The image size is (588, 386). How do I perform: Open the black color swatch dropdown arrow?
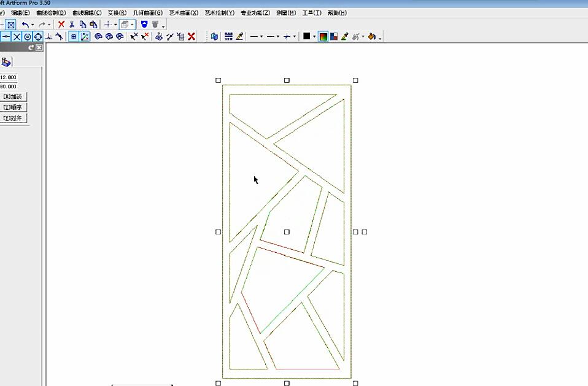tap(314, 37)
